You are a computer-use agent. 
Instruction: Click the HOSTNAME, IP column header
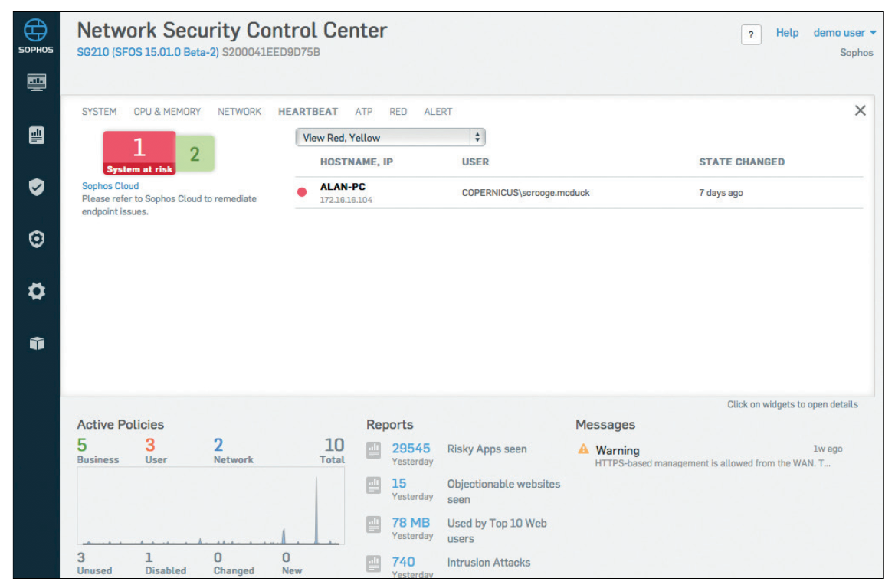(x=356, y=162)
